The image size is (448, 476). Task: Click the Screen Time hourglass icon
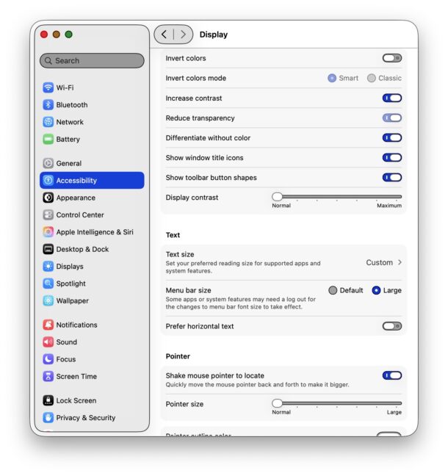(48, 376)
